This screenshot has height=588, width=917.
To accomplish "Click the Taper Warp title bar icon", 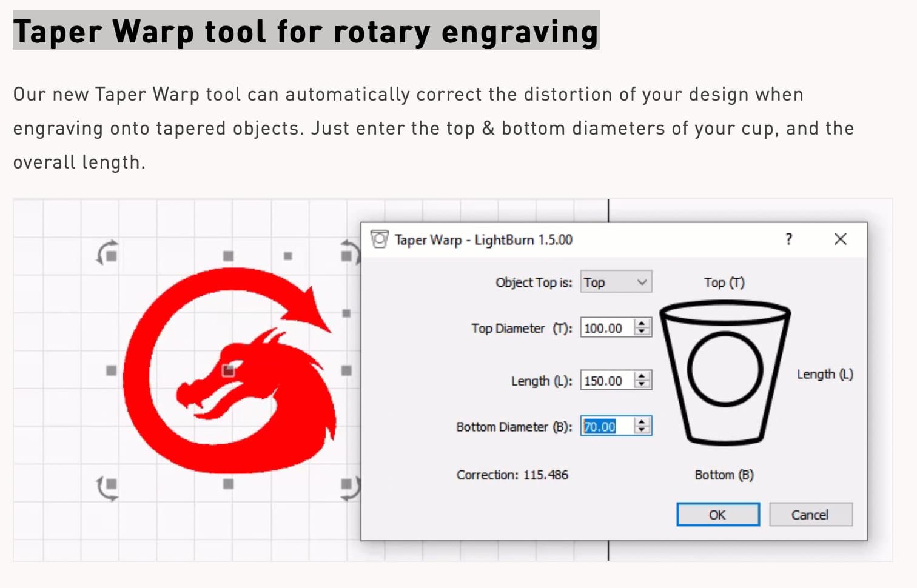I will 379,239.
